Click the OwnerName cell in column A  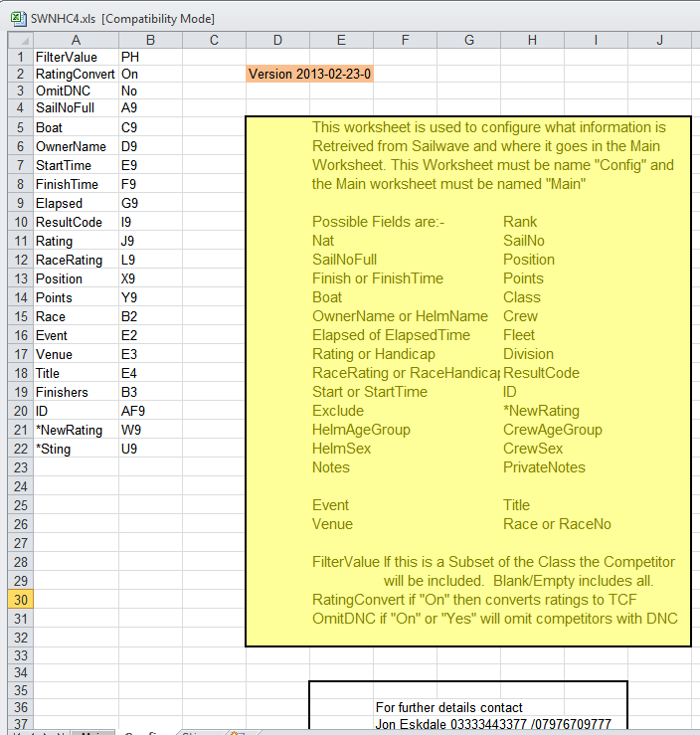coord(76,146)
